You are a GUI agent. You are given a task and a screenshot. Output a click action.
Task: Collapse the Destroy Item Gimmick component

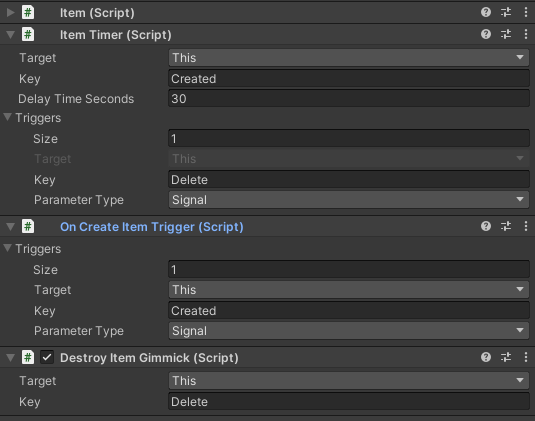click(x=11, y=358)
